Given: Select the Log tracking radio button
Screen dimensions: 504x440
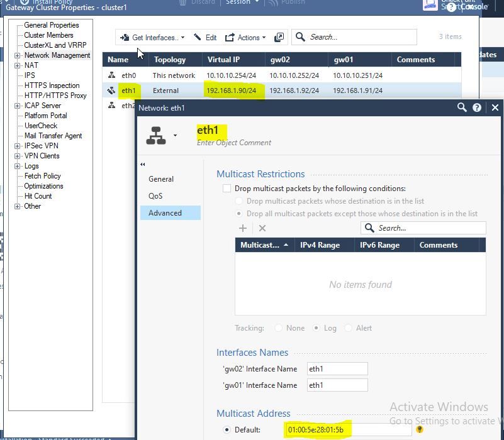Looking at the screenshot, I should (316, 328).
